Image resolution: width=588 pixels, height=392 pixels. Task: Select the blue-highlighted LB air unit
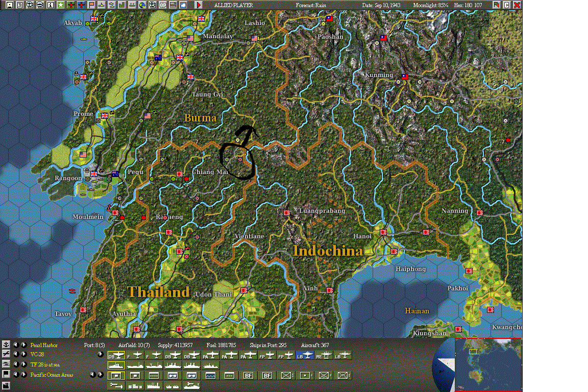pyautogui.click(x=305, y=355)
